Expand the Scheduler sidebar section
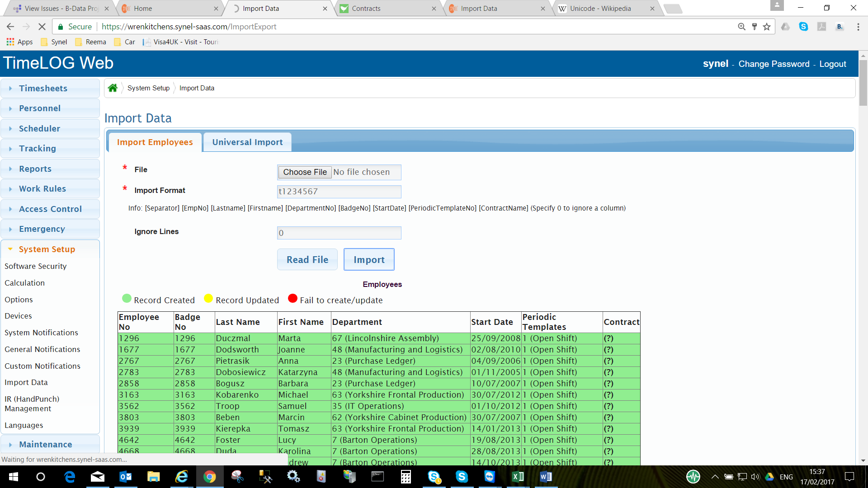The height and width of the screenshot is (488, 868). (x=50, y=129)
